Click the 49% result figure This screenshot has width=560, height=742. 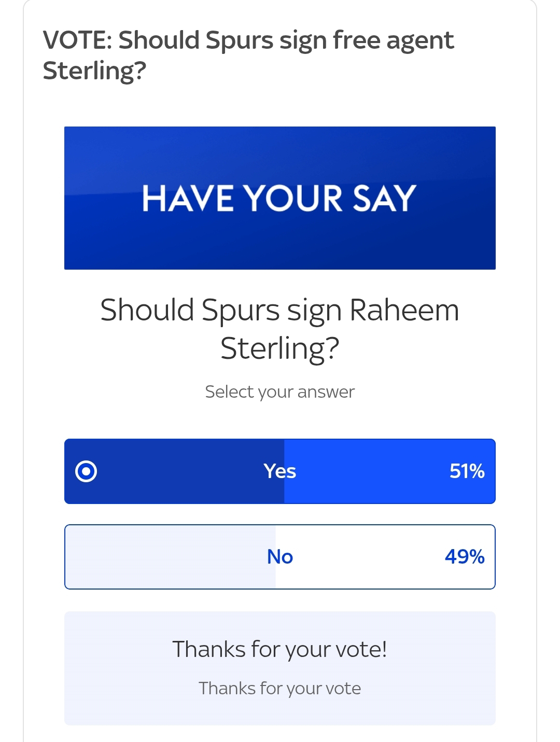tap(465, 557)
